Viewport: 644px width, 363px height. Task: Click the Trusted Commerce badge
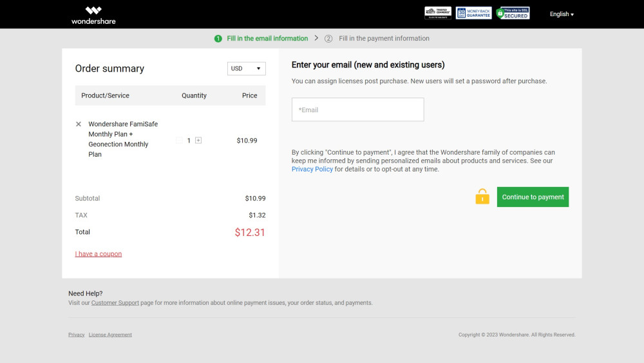(437, 14)
